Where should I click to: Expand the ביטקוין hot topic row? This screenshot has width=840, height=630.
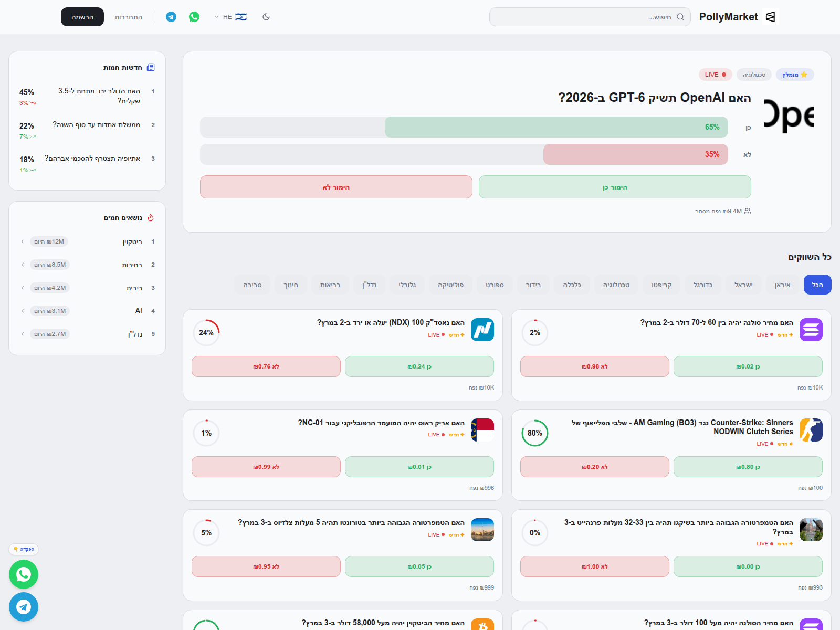coord(22,241)
